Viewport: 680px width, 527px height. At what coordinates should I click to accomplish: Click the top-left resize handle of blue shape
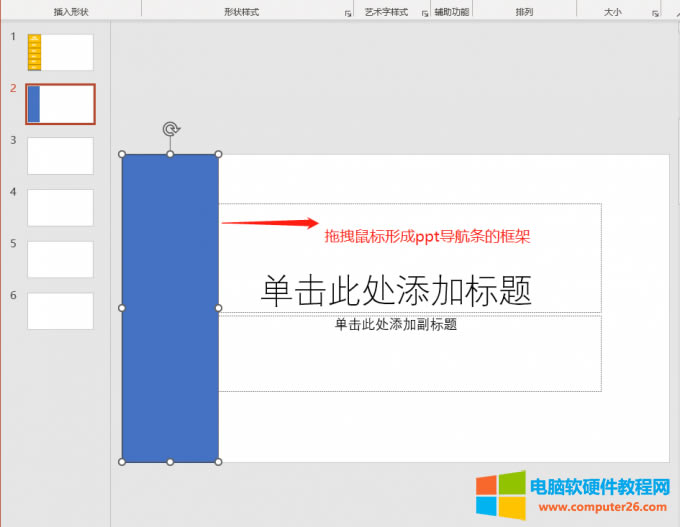[x=122, y=154]
